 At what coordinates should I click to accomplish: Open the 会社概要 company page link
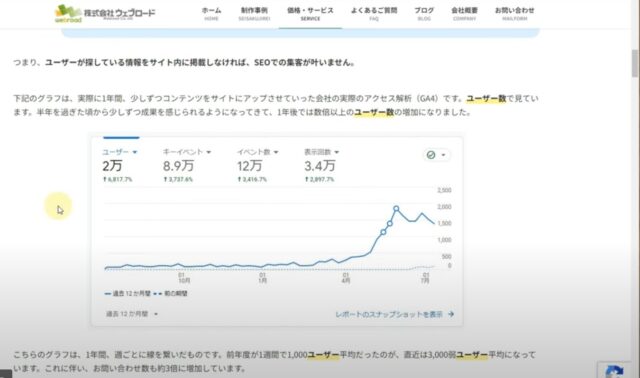pos(464,13)
